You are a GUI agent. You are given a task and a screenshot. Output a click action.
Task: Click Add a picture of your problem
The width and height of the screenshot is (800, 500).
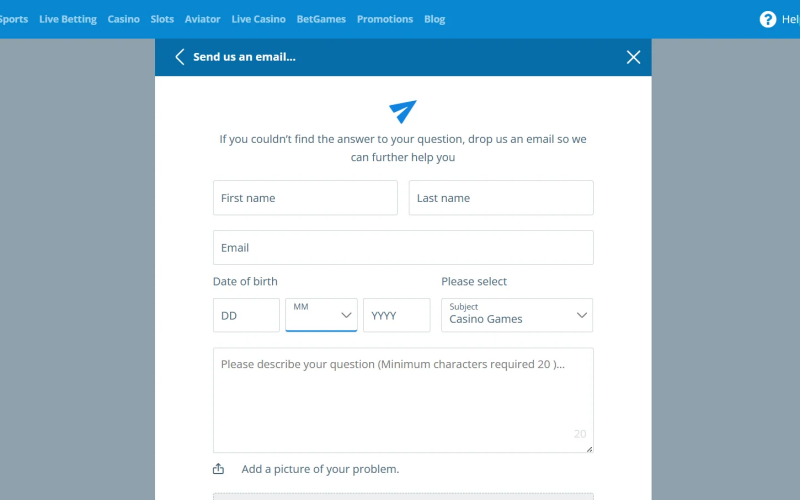320,469
